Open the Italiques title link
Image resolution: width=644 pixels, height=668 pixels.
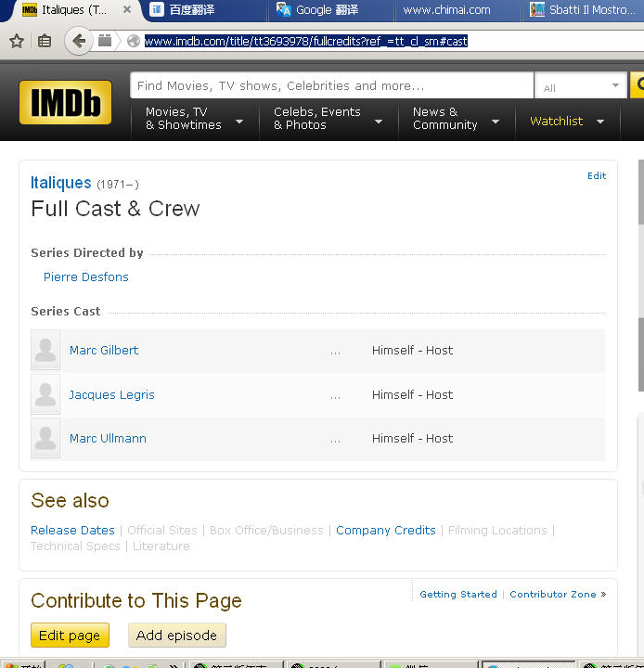point(61,183)
